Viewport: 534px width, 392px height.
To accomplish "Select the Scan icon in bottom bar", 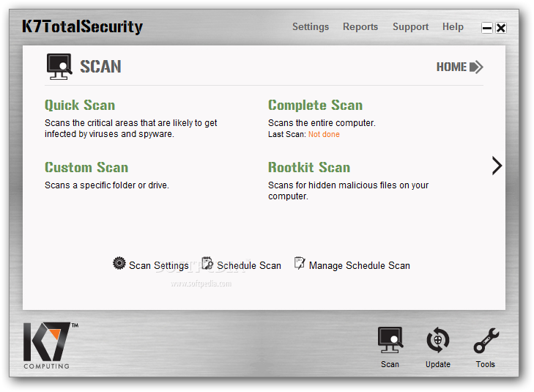I will pos(390,340).
